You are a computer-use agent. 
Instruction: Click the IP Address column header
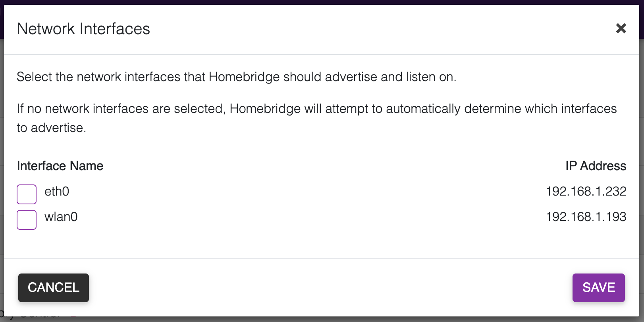point(596,166)
